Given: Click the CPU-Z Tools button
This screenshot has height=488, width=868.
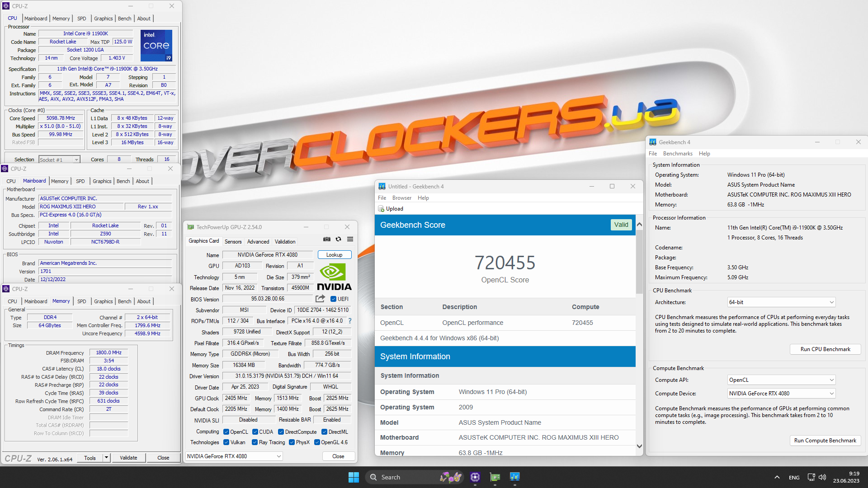Looking at the screenshot, I should click(90, 458).
